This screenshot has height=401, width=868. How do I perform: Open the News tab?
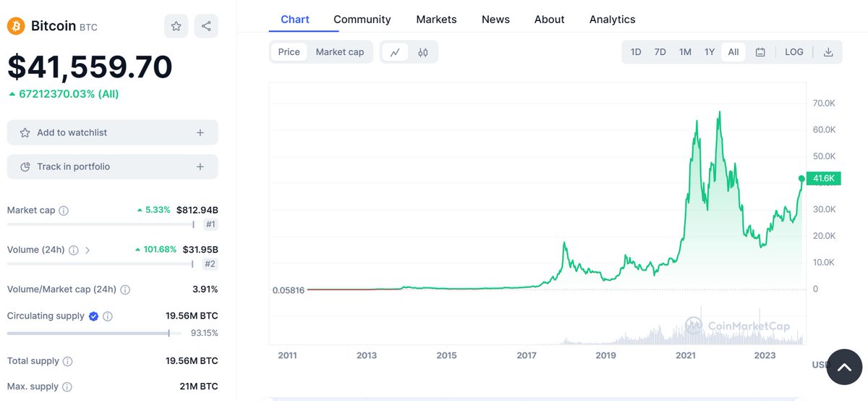point(495,20)
